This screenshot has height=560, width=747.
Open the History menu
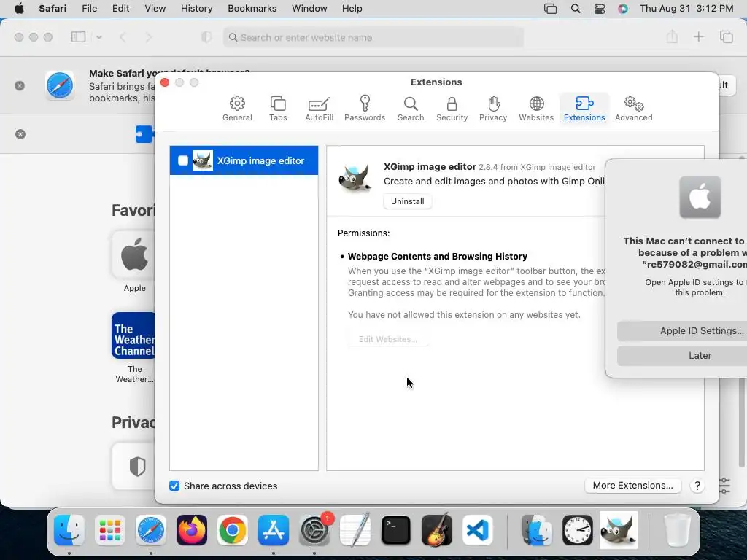pyautogui.click(x=196, y=9)
